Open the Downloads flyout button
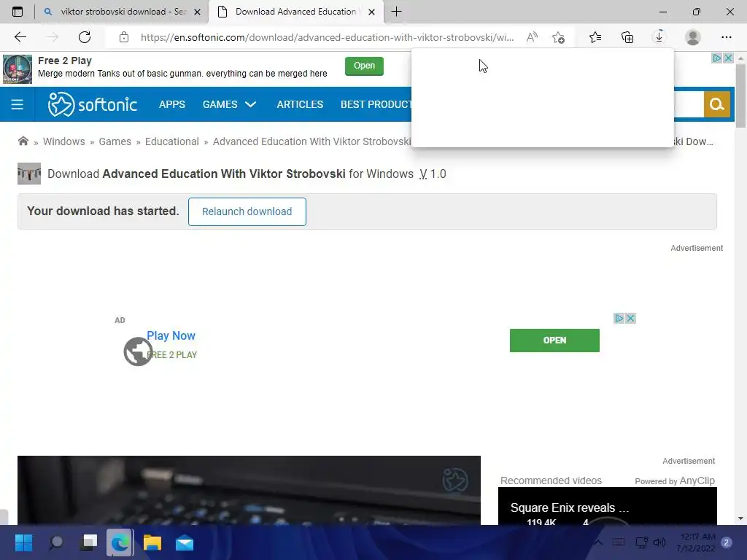The width and height of the screenshot is (747, 560). pyautogui.click(x=659, y=37)
